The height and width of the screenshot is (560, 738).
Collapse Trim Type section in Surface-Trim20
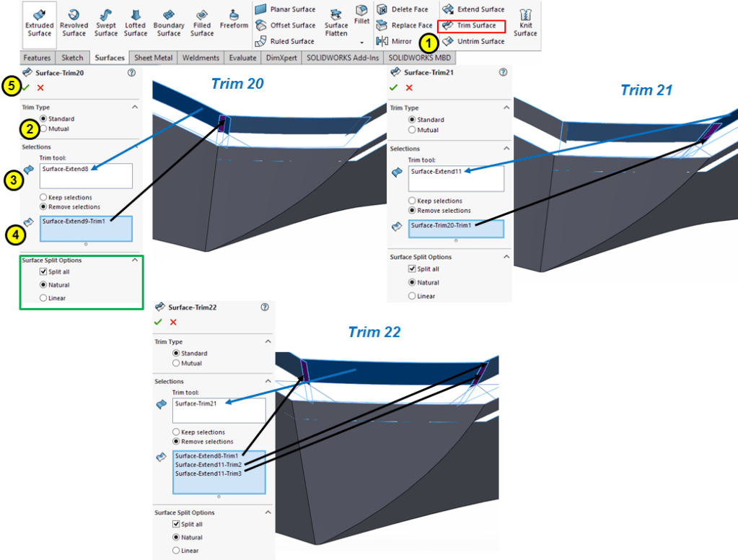pyautogui.click(x=135, y=107)
